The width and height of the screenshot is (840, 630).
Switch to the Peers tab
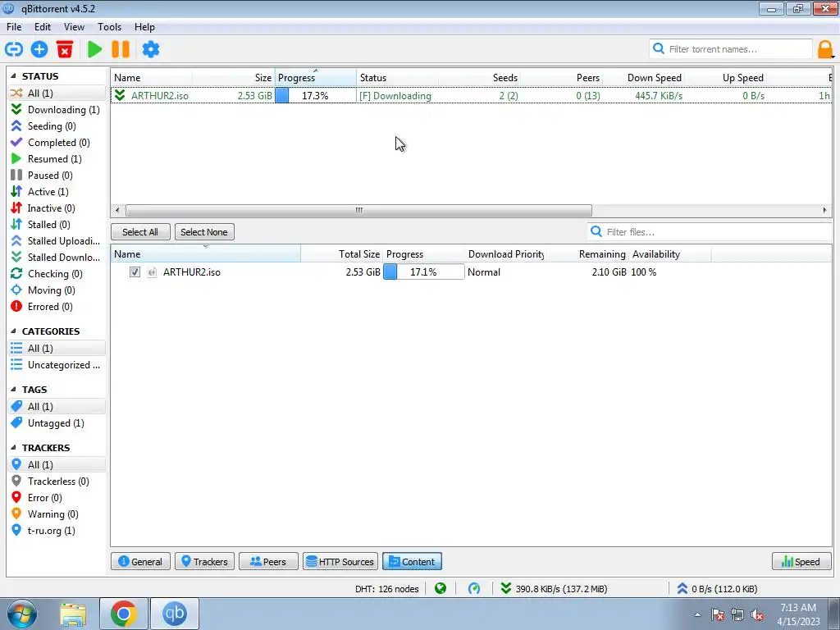[268, 561]
